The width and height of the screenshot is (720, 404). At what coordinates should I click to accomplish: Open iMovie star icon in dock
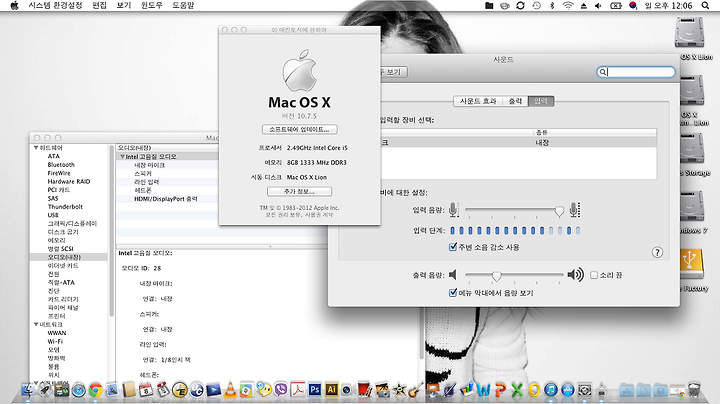(399, 390)
